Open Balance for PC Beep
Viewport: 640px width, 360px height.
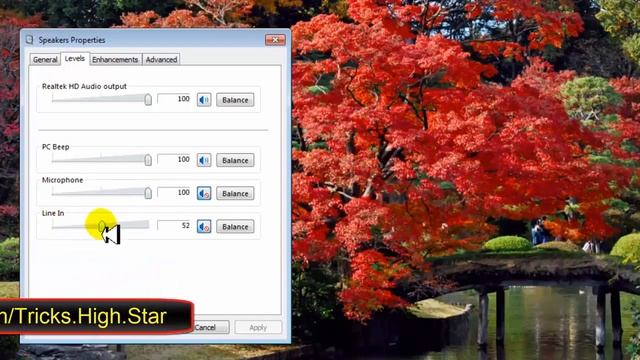tap(235, 160)
